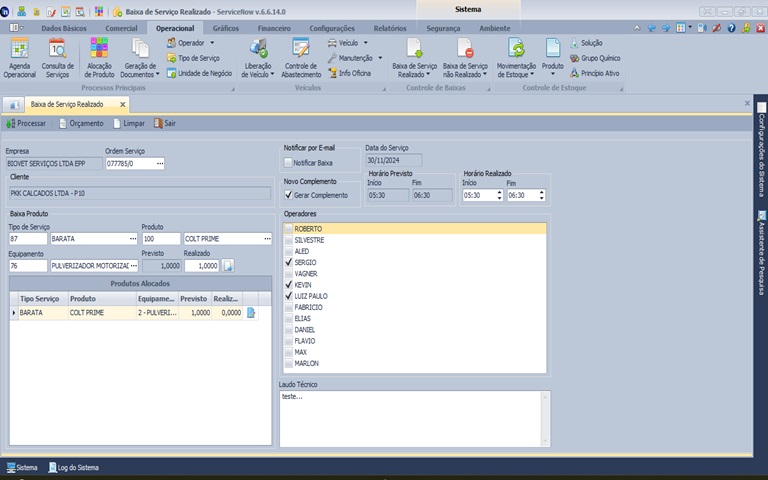The height and width of the screenshot is (480, 768).
Task: Click Liberação de Veículo icon
Action: pos(257,57)
